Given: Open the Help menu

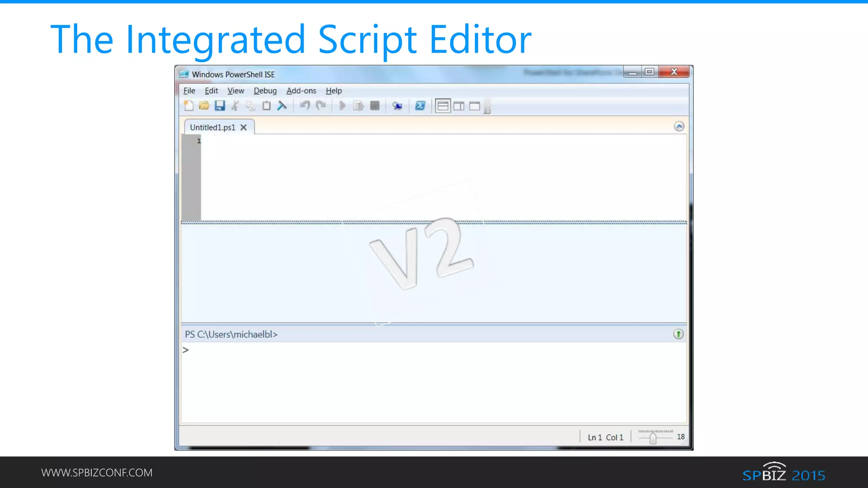Looking at the screenshot, I should (x=334, y=91).
